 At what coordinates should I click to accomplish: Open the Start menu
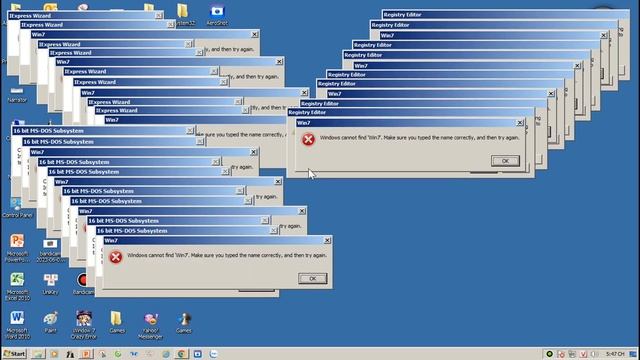[x=15, y=354]
